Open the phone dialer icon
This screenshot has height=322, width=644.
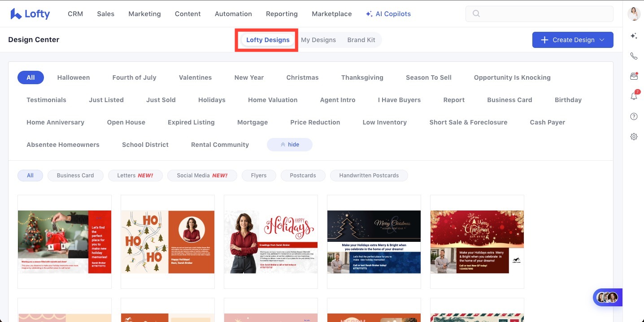[x=634, y=56]
